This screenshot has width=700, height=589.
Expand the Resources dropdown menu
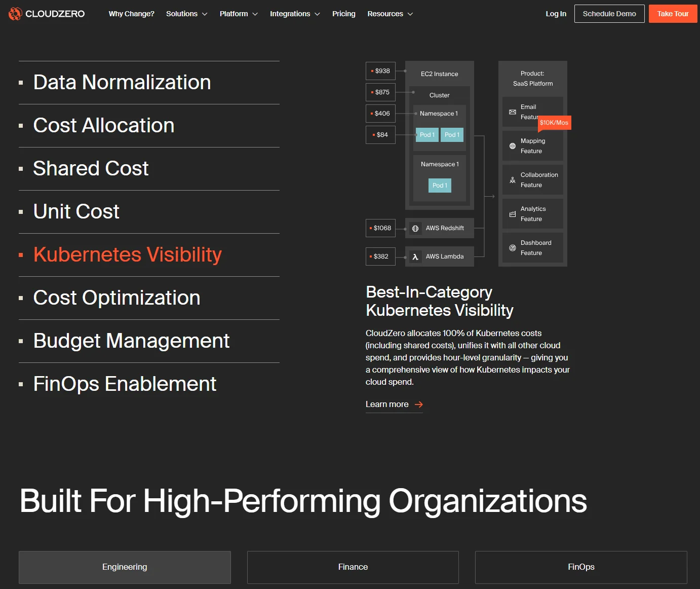tap(390, 14)
